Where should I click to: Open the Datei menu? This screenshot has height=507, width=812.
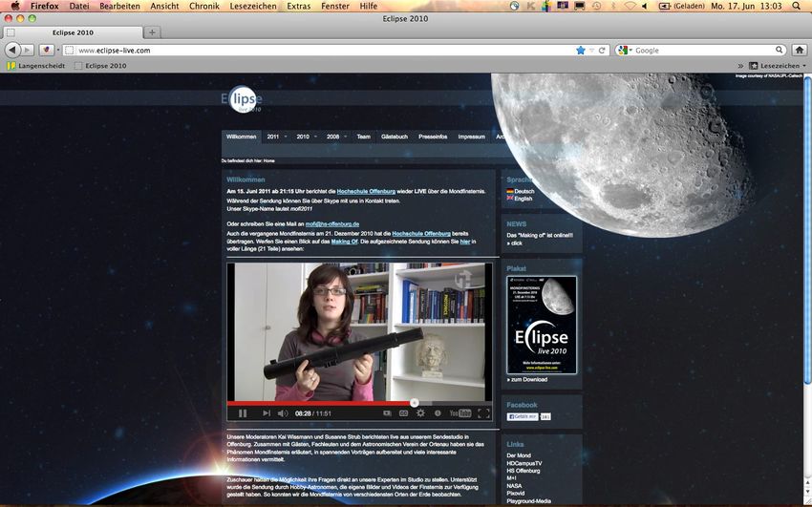(79, 7)
